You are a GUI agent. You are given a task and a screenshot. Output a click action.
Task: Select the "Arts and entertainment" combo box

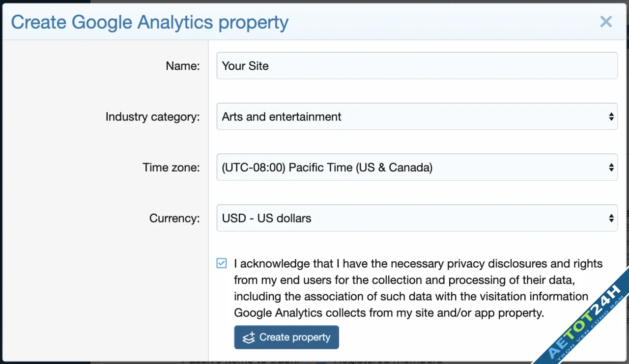tap(417, 116)
